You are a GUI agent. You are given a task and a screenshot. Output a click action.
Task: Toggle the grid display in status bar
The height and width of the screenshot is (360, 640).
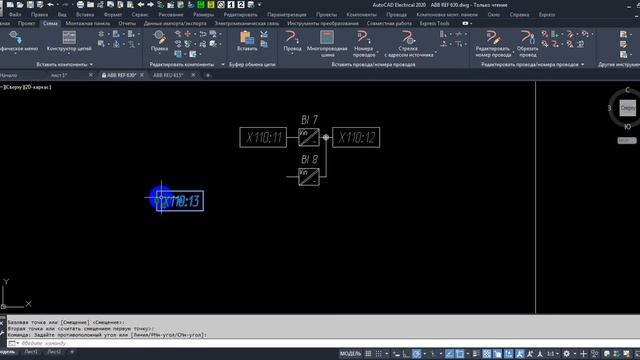pyautogui.click(x=368, y=354)
